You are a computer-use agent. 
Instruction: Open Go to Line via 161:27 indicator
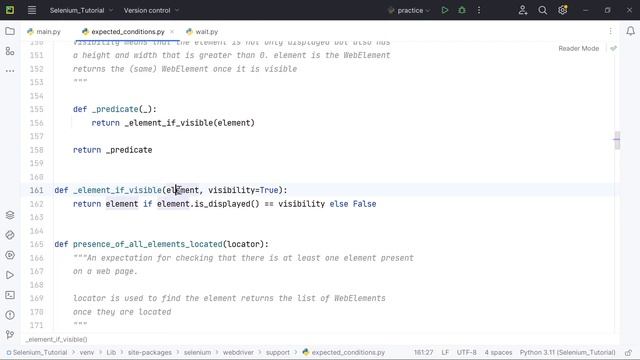pyautogui.click(x=423, y=352)
